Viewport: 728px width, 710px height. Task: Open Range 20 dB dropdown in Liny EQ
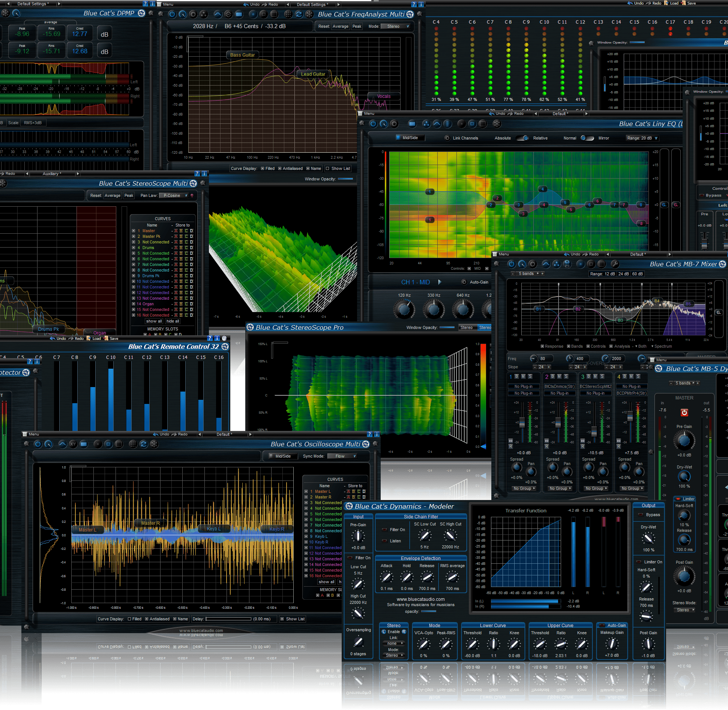coord(642,138)
